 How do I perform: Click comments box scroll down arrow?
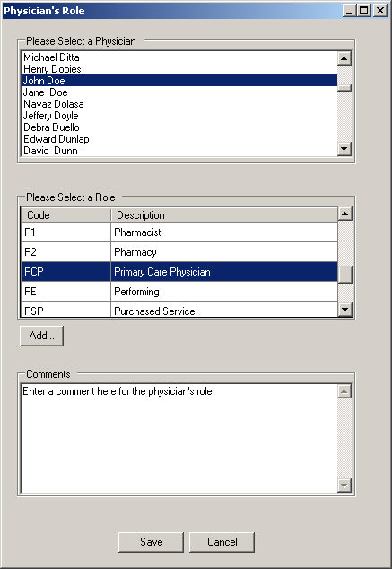[x=344, y=486]
